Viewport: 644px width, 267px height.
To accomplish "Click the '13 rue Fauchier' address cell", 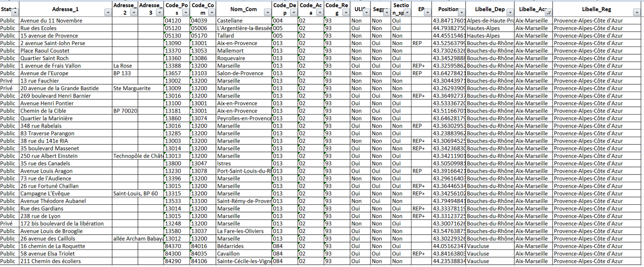I will pyautogui.click(x=66, y=81).
